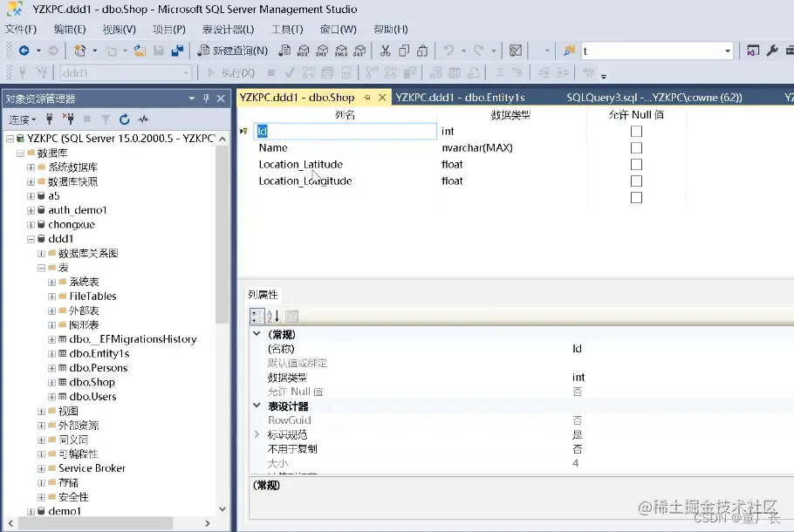The height and width of the screenshot is (532, 794).
Task: Click the Id column name field
Action: point(345,131)
